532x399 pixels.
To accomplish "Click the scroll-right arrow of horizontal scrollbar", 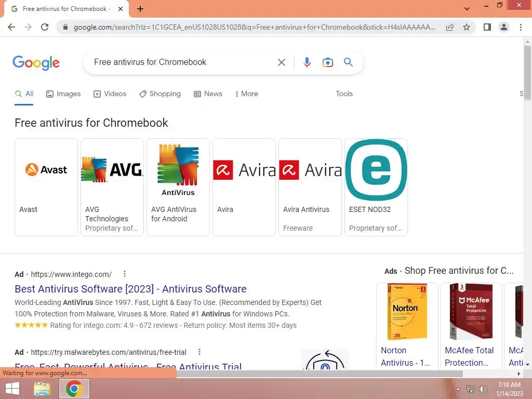I will pyautogui.click(x=519, y=374).
